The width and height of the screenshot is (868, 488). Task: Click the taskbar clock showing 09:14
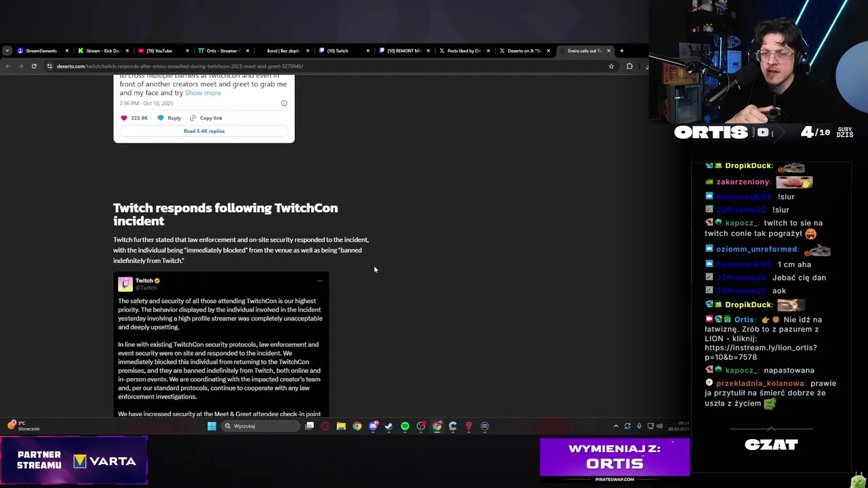(x=678, y=426)
